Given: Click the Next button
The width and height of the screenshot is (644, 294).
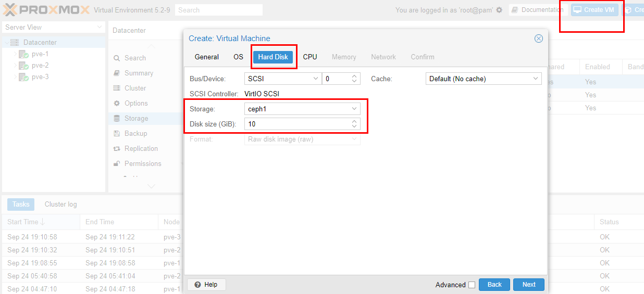Looking at the screenshot, I should coord(529,285).
